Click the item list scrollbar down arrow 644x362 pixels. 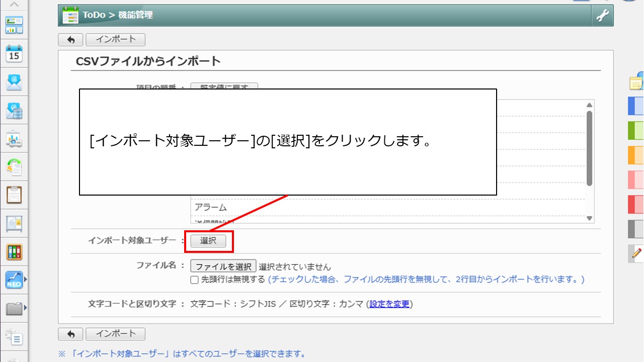click(x=589, y=218)
